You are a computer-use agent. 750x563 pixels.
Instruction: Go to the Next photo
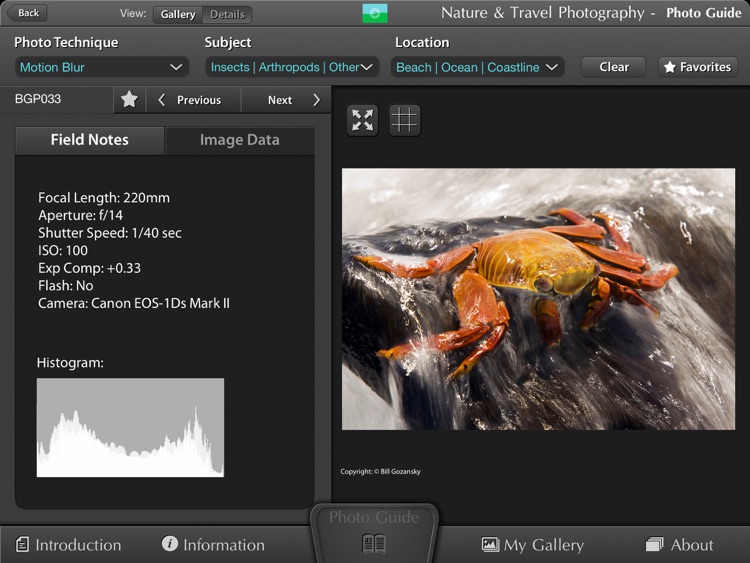coord(286,100)
